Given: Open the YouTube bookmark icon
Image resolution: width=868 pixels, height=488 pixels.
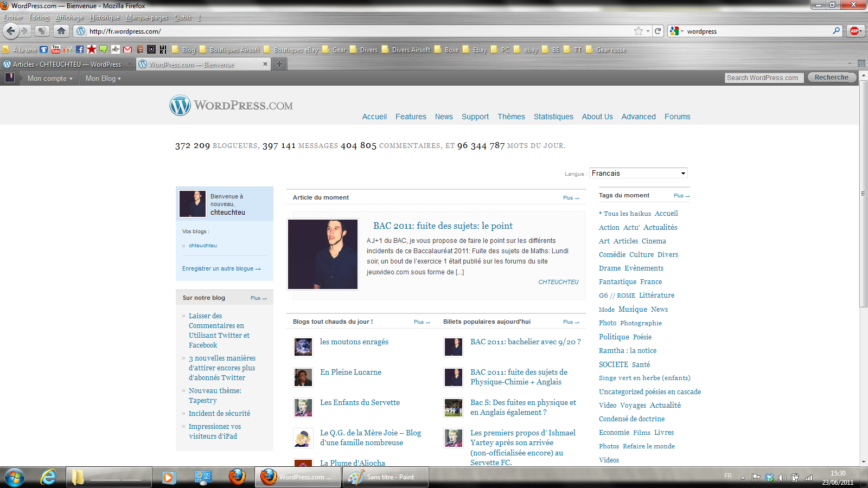Looking at the screenshot, I should point(56,49).
